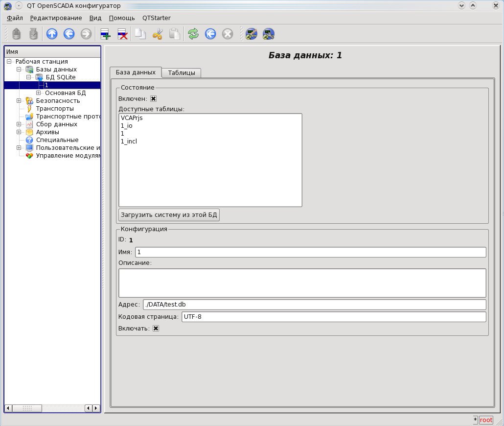Toggle the 'Включать' configuration checkbox
Image resolution: width=504 pixels, height=426 pixels.
pyautogui.click(x=156, y=329)
